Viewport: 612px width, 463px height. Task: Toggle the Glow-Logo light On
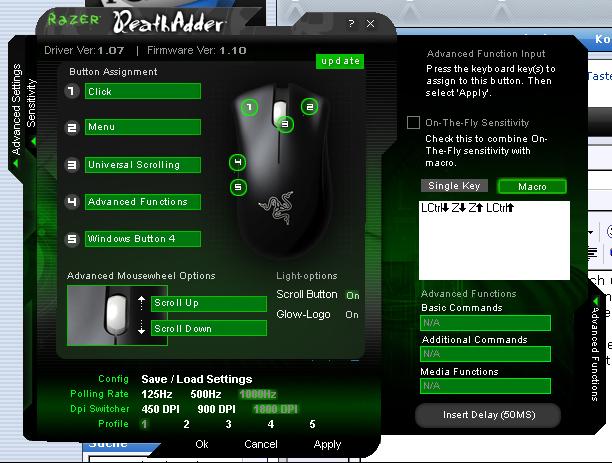click(352, 315)
